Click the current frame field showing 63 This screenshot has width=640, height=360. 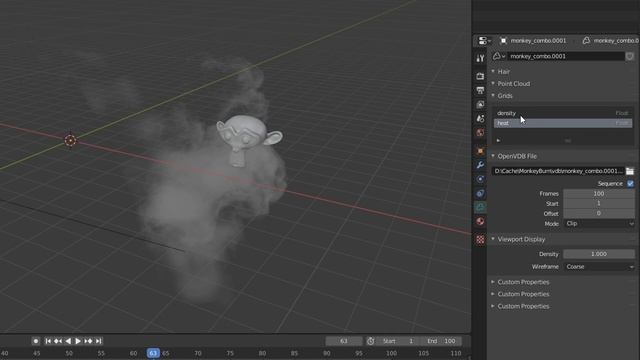(x=344, y=341)
